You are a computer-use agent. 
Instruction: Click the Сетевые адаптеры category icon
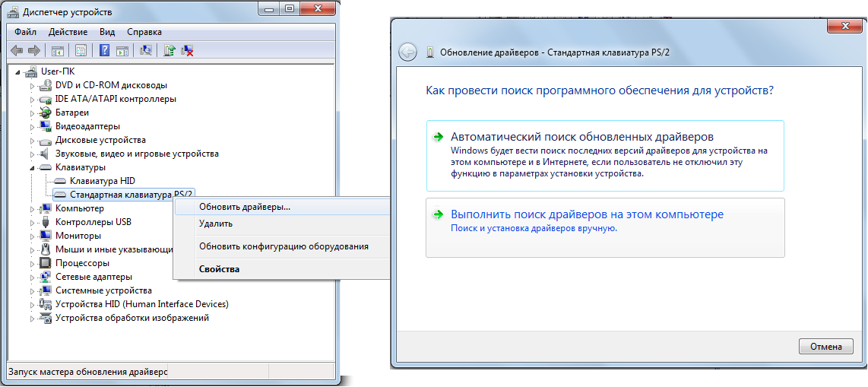[46, 277]
